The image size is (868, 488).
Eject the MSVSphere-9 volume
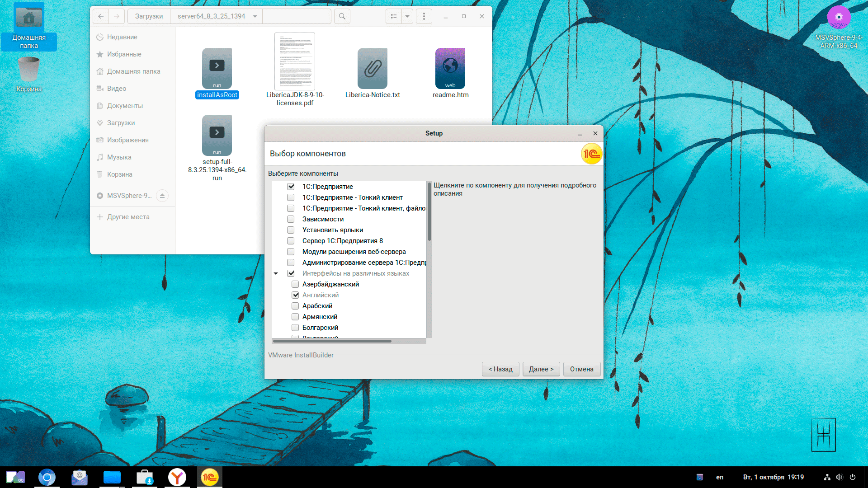click(x=162, y=196)
